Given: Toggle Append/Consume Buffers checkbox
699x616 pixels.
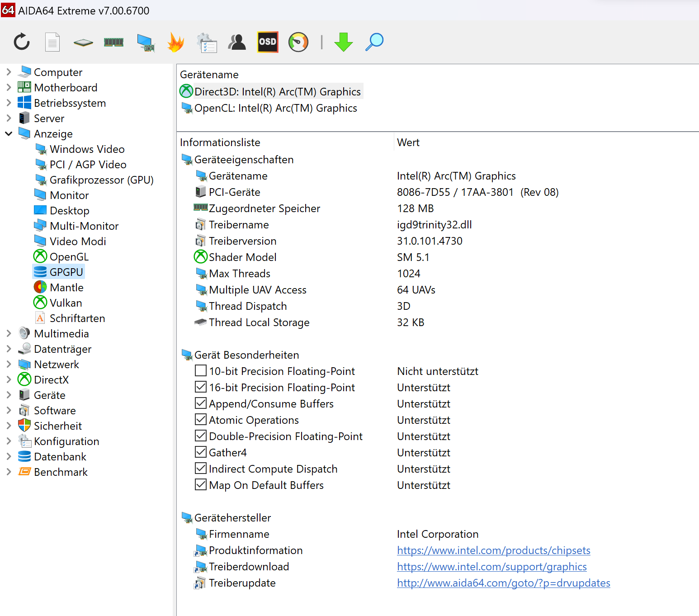Looking at the screenshot, I should 201,403.
